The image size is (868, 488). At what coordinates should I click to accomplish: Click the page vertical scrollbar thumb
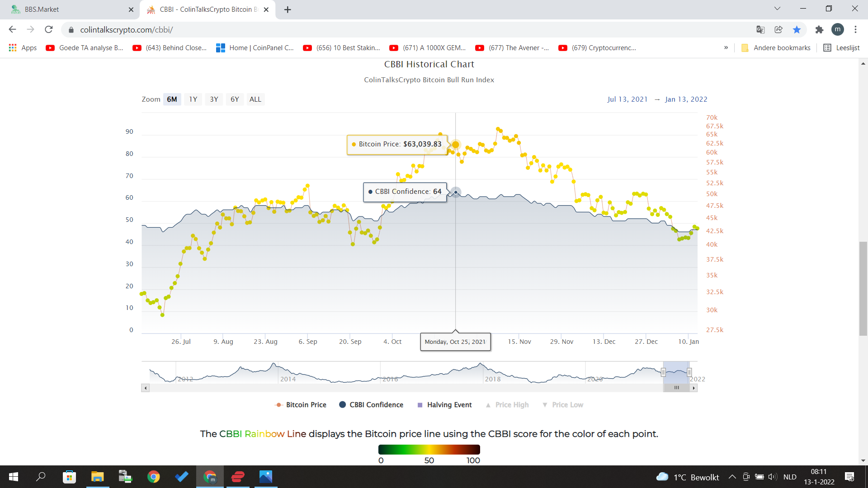(x=863, y=289)
